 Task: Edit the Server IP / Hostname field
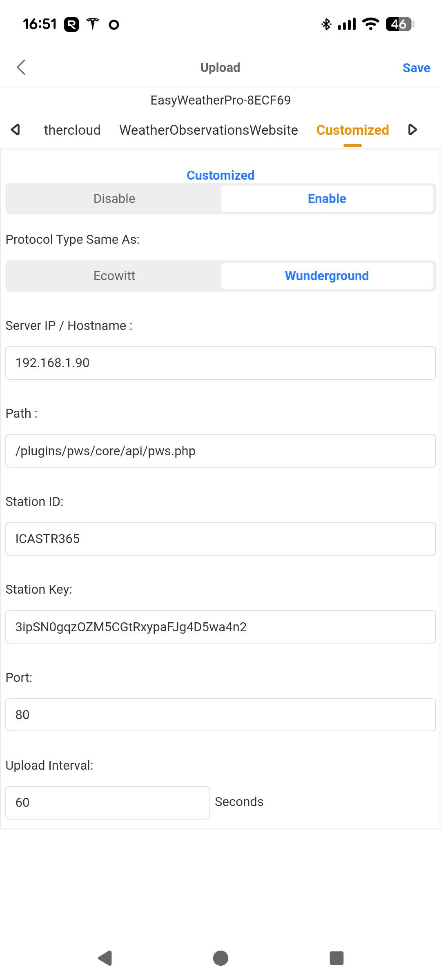(220, 363)
